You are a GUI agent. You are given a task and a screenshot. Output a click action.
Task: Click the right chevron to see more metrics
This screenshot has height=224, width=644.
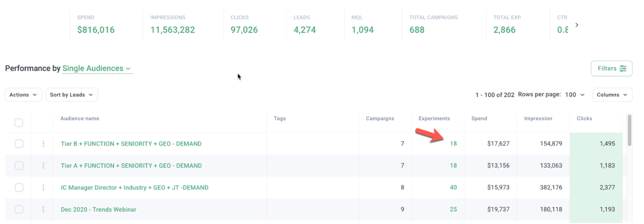tap(576, 25)
